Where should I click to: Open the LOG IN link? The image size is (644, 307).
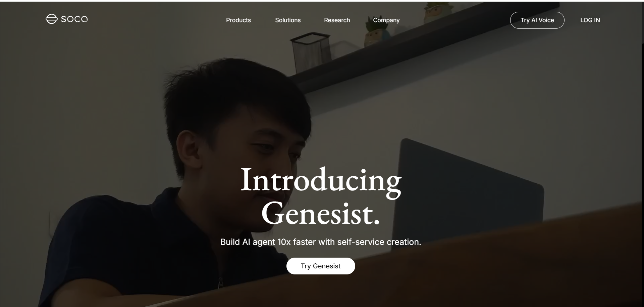point(590,20)
